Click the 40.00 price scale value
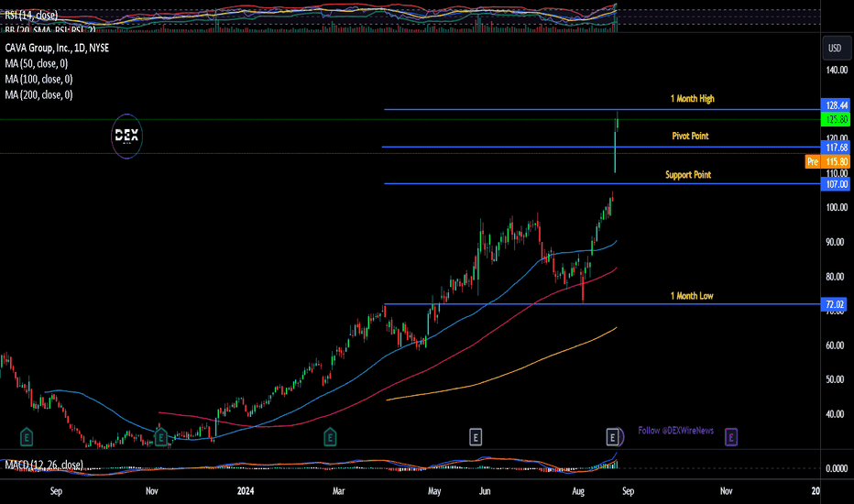 point(835,414)
